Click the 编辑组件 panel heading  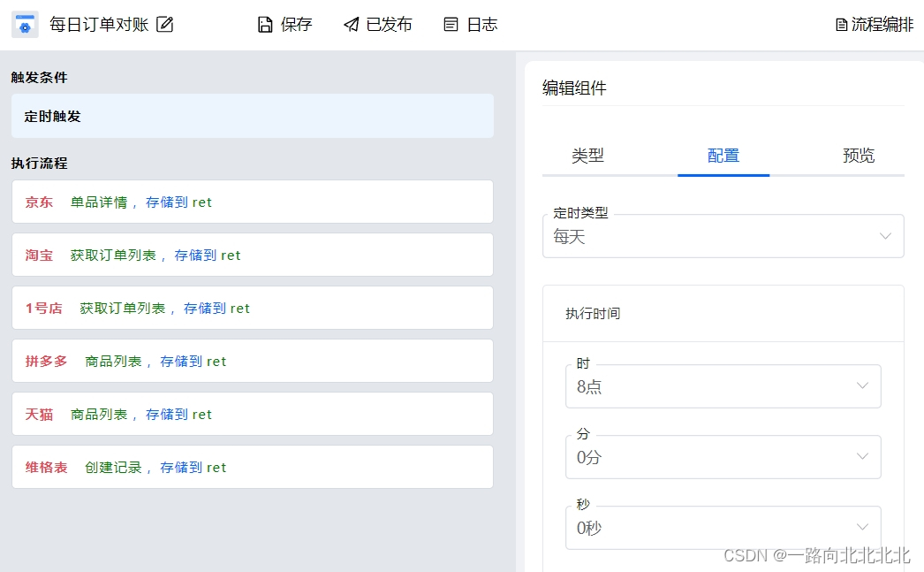click(574, 88)
